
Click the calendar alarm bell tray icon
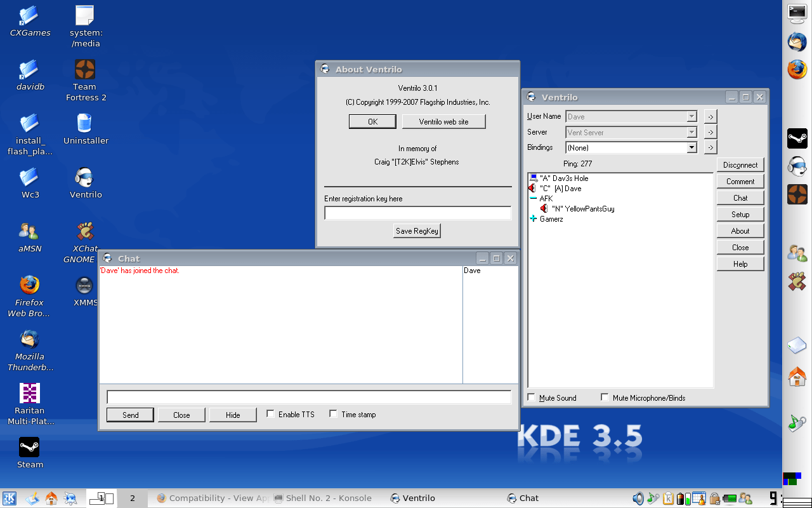point(698,498)
